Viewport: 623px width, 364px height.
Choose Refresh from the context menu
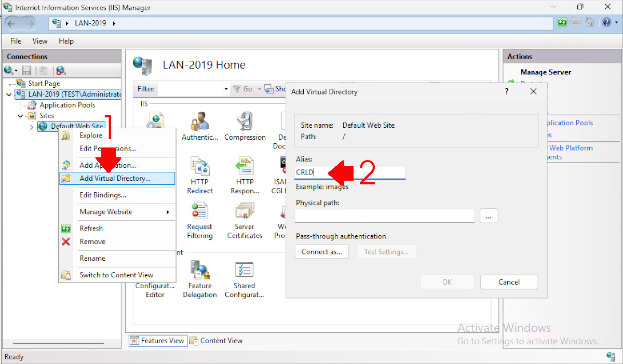point(117,228)
